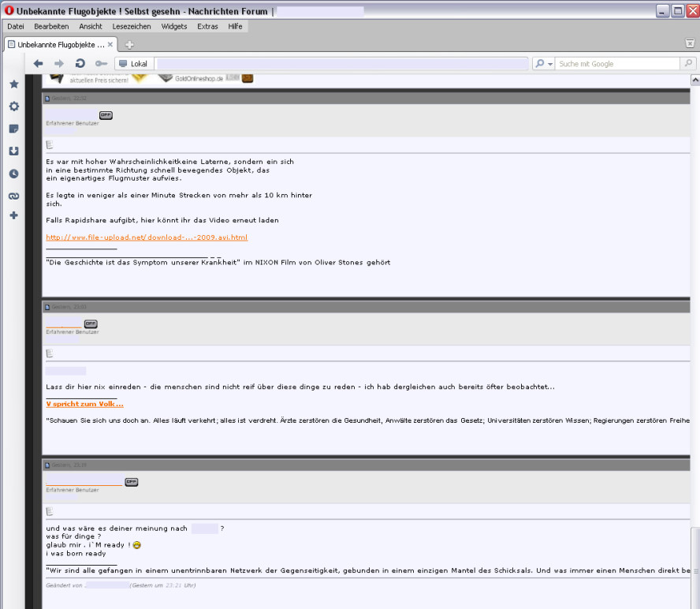
Task: Open the 'V spricht zum Volk...' link
Action: pos(85,404)
